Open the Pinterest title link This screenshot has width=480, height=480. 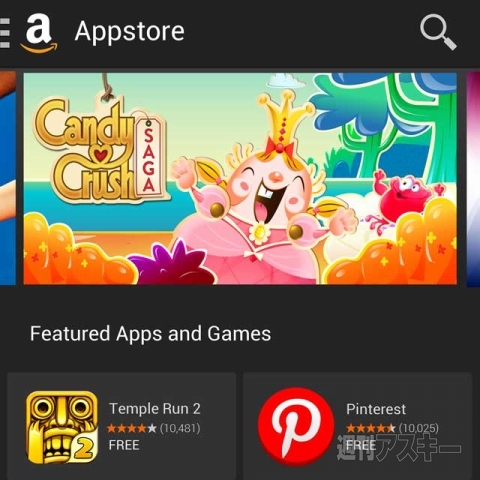coord(376,409)
